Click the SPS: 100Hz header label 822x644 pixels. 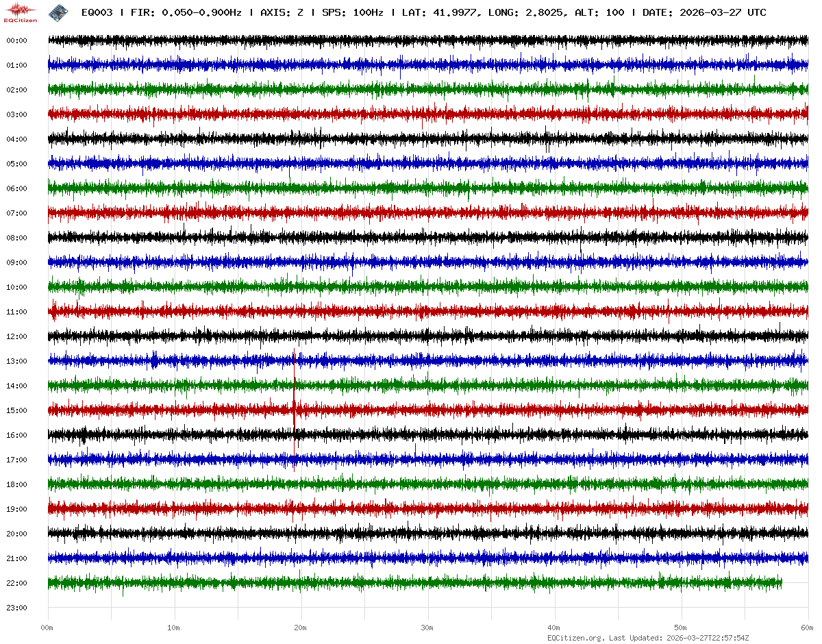click(352, 12)
